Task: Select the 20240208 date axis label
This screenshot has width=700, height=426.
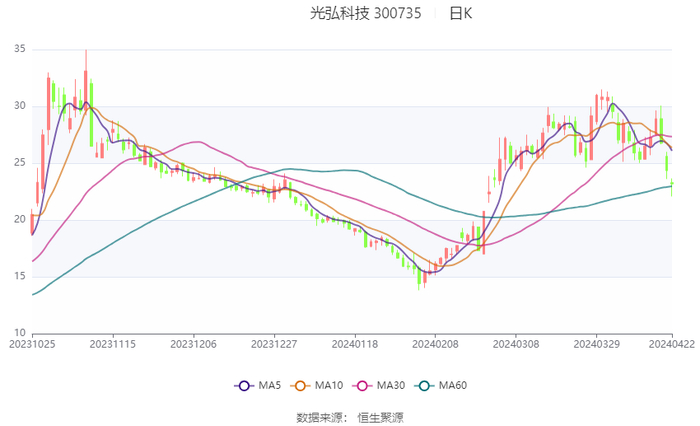Action: [435, 343]
